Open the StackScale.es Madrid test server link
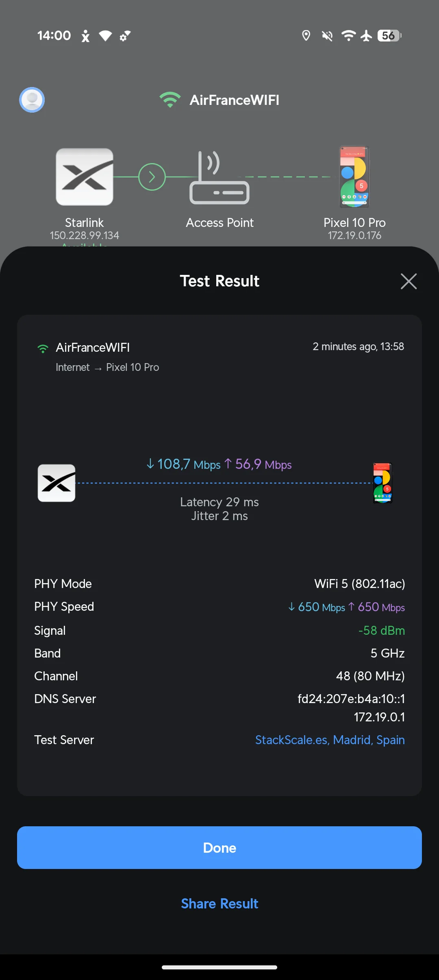The width and height of the screenshot is (439, 980). click(x=330, y=740)
